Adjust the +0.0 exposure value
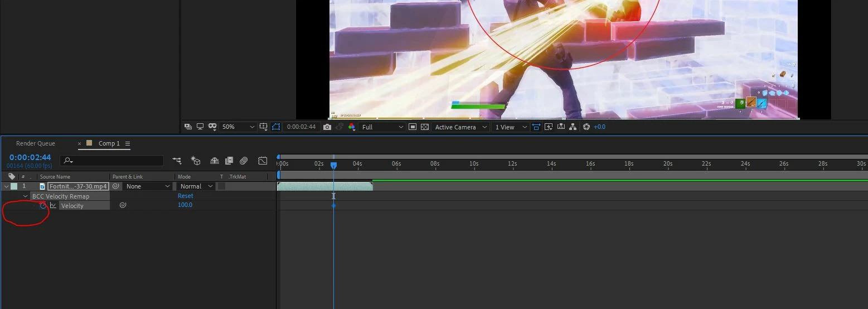 click(599, 127)
